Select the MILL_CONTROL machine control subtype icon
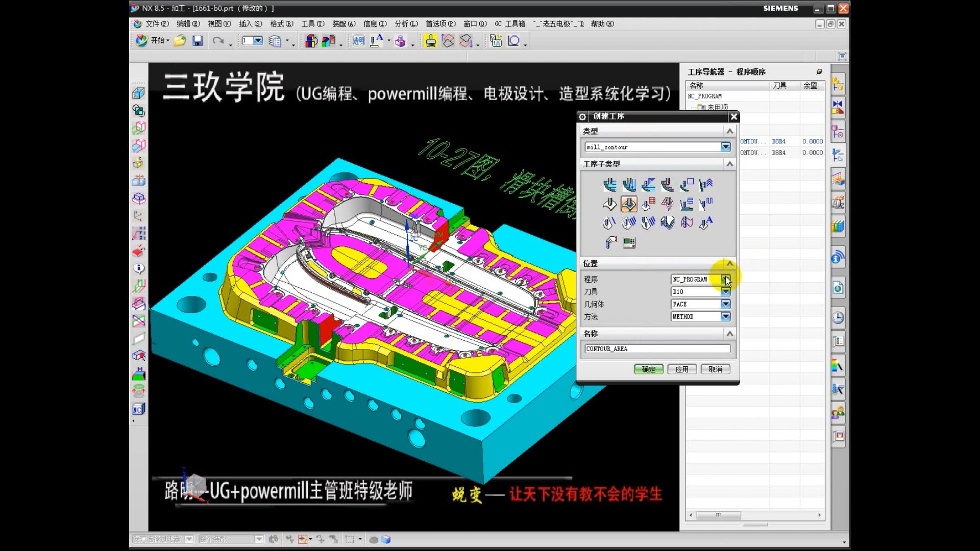The image size is (980, 551). [629, 243]
